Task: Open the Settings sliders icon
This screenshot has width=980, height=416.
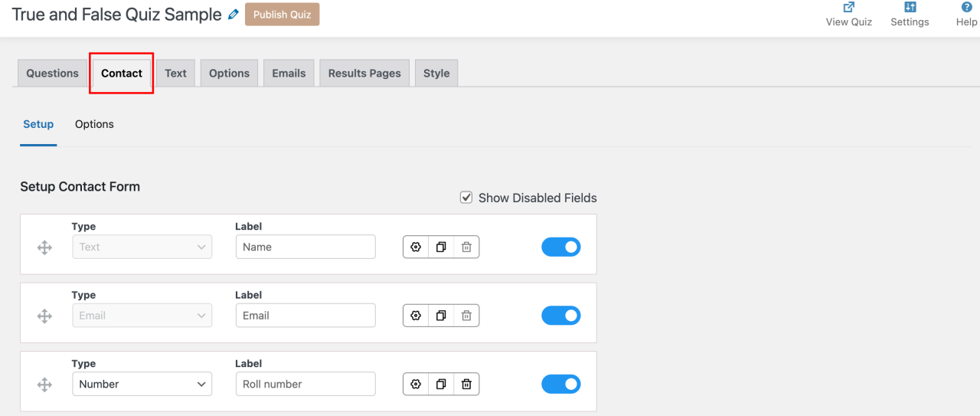Action: (910, 7)
